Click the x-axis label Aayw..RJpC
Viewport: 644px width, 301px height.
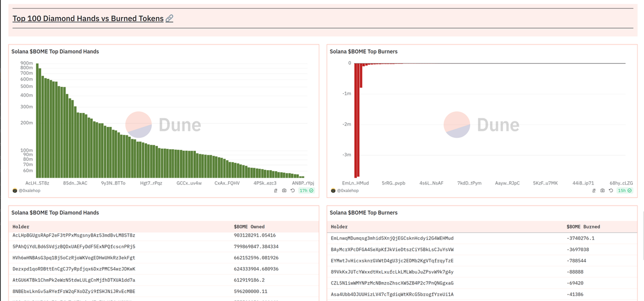click(507, 183)
